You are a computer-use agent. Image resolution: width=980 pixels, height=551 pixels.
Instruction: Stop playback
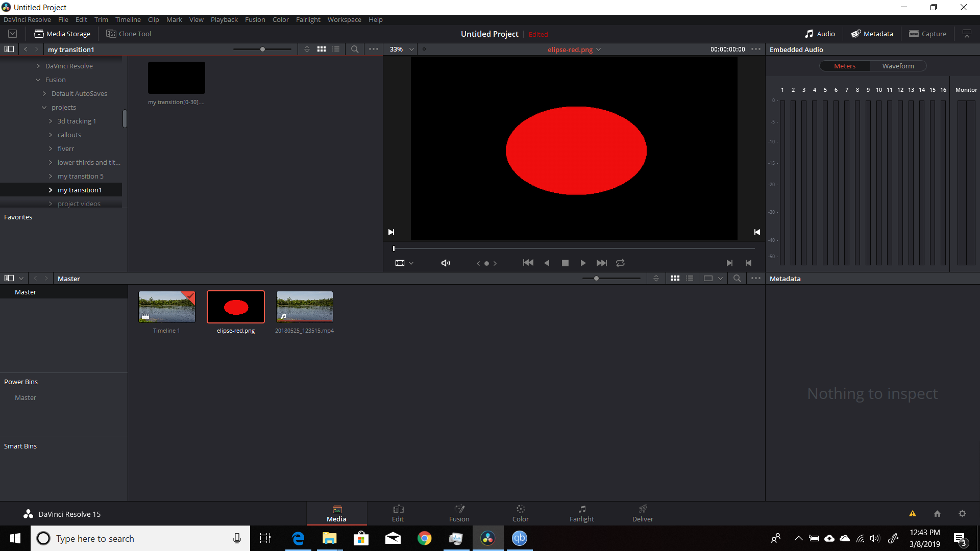coord(565,263)
